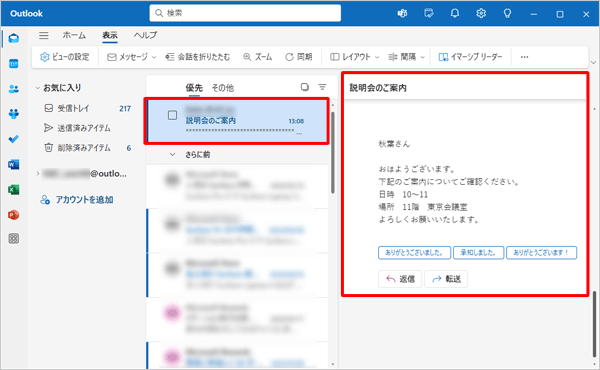Collapse the さらに前 message group

(x=173, y=155)
